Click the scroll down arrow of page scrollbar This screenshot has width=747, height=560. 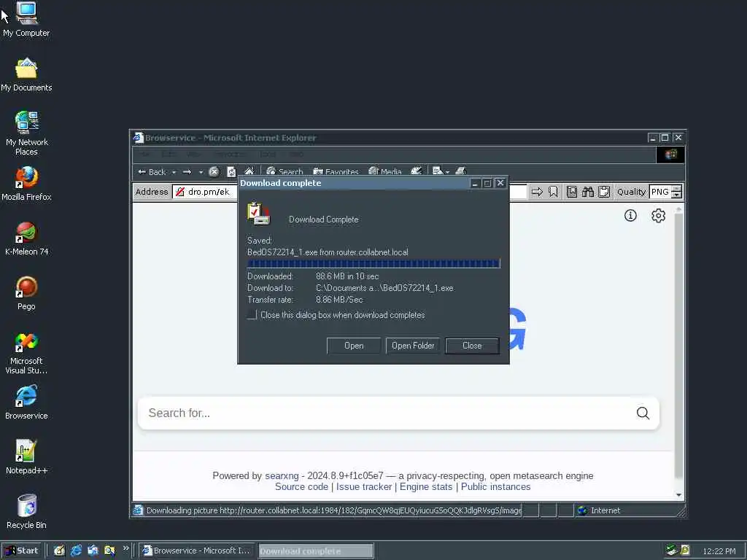point(679,495)
